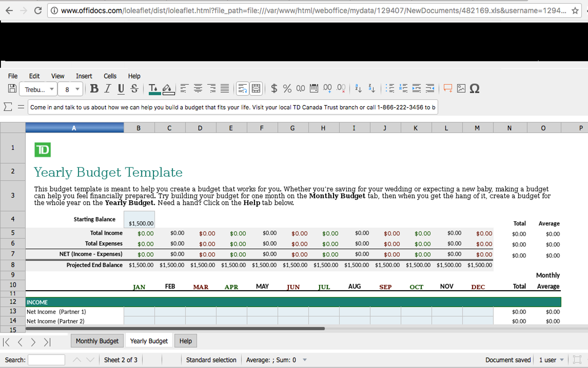The width and height of the screenshot is (588, 368).
Task: Format cell as currency with dollar icon
Action: [274, 89]
